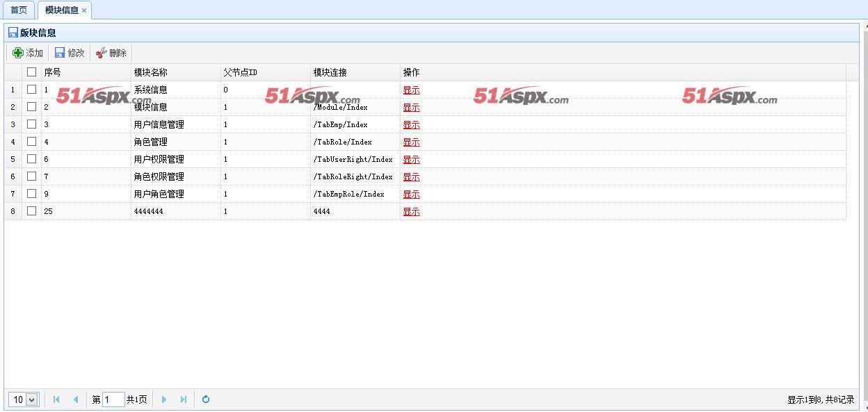868x412 pixels.
Task: Click the /TabEmpRole/Index cell
Action: coord(355,194)
